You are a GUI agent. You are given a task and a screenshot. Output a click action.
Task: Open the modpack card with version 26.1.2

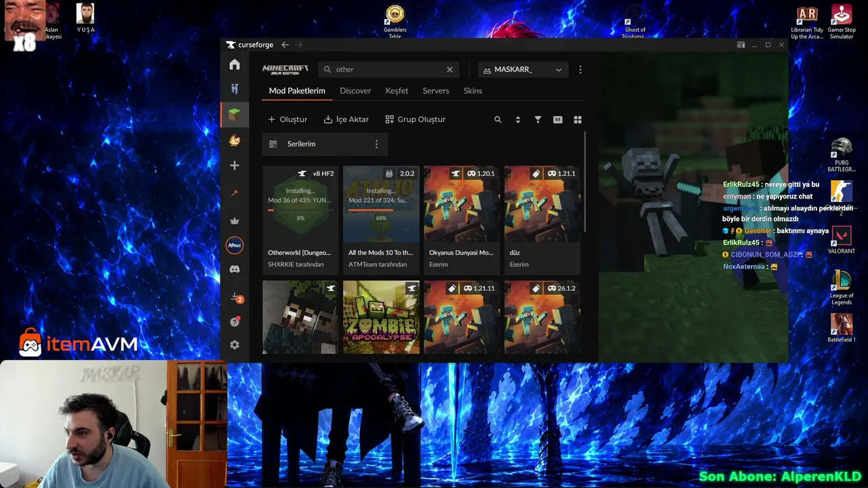pyautogui.click(x=542, y=317)
